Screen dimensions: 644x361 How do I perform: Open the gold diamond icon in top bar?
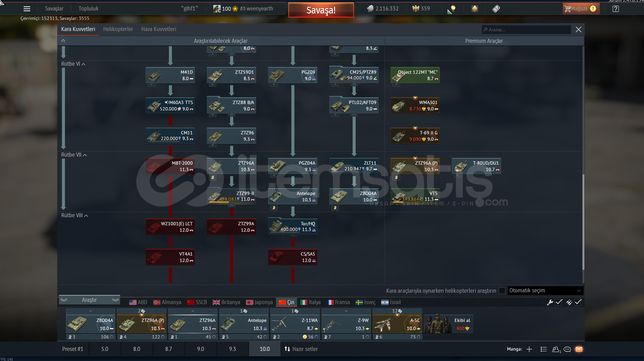click(474, 9)
